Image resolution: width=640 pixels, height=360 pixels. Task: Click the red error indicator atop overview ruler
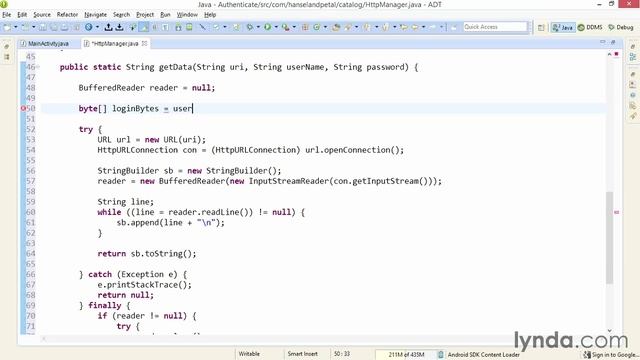[x=616, y=54]
